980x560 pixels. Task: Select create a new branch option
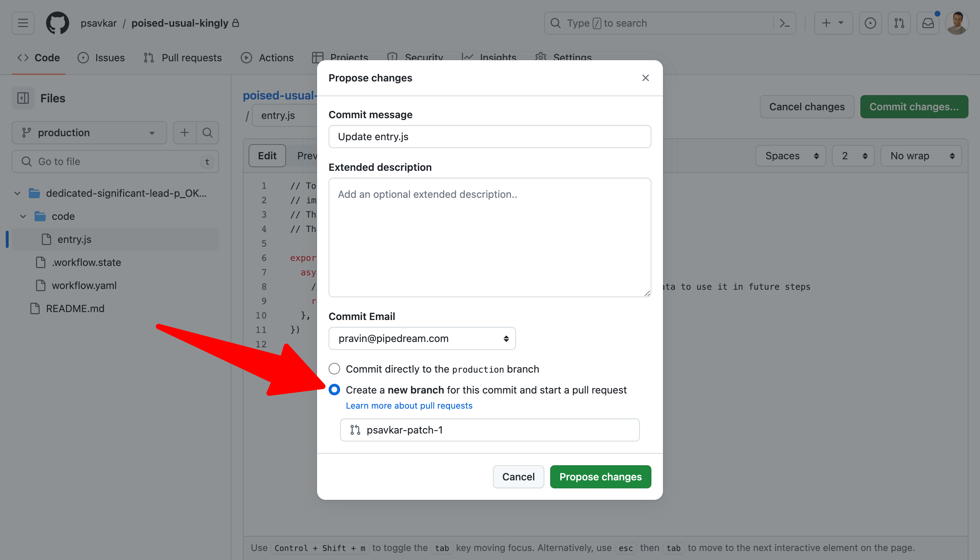(x=334, y=390)
